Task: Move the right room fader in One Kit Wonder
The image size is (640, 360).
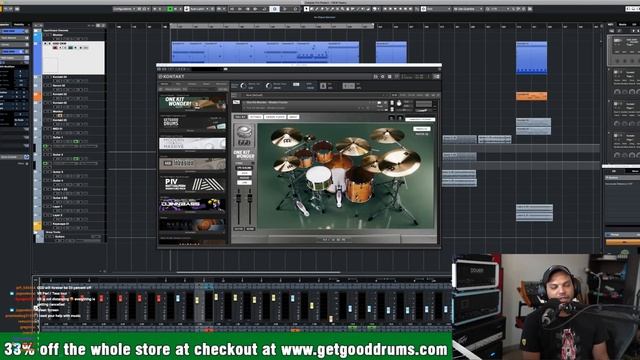Action: (x=250, y=199)
